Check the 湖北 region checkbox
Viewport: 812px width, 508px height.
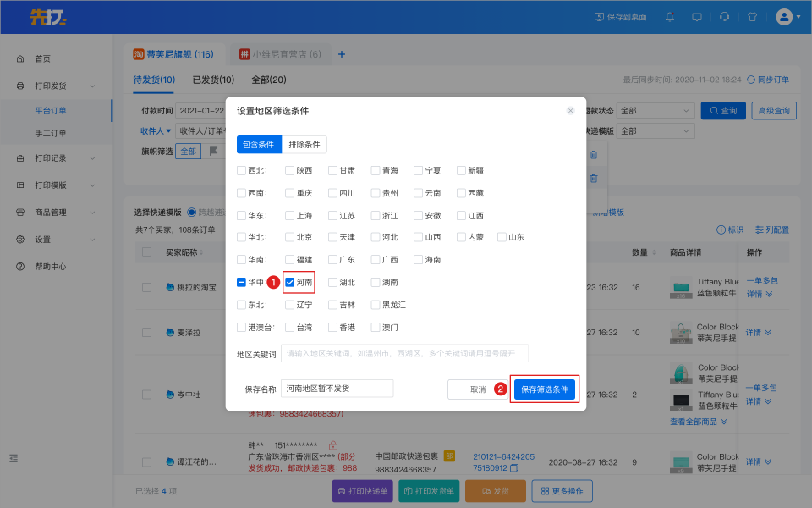coord(333,282)
